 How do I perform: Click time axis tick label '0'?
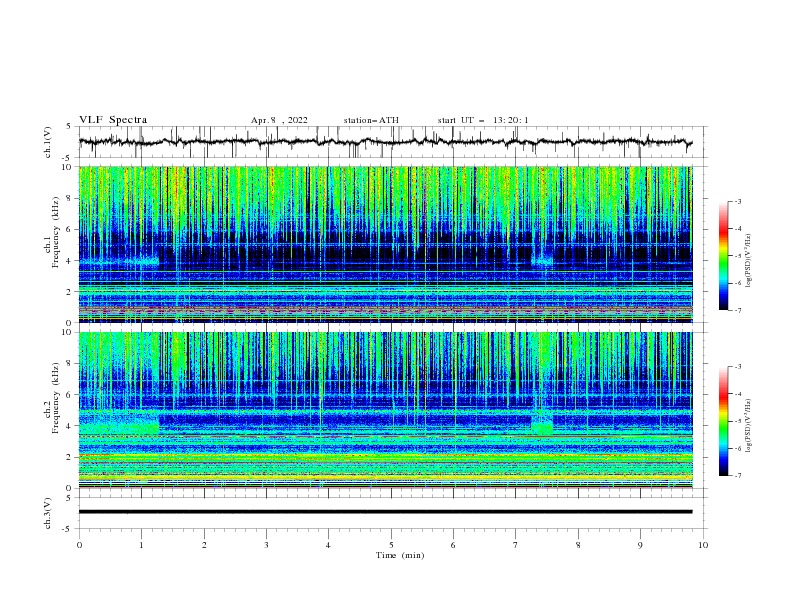(79, 545)
